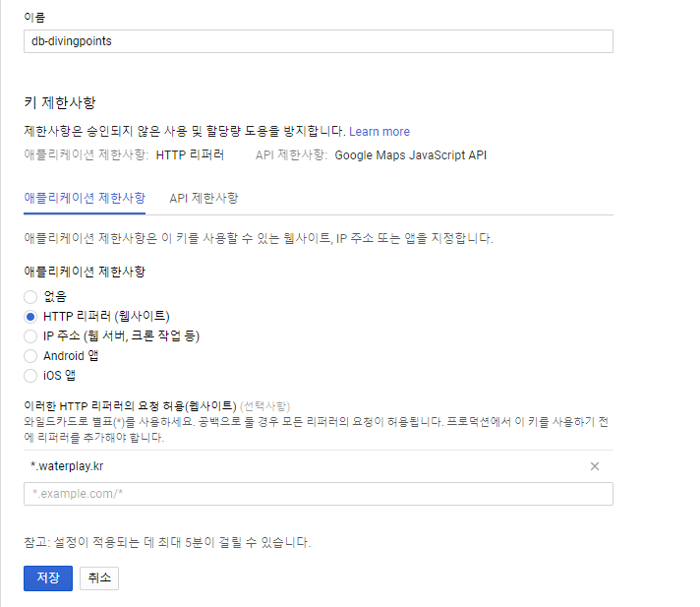Click the 취소 button
Image resolution: width=700 pixels, height=607 pixels.
[99, 577]
